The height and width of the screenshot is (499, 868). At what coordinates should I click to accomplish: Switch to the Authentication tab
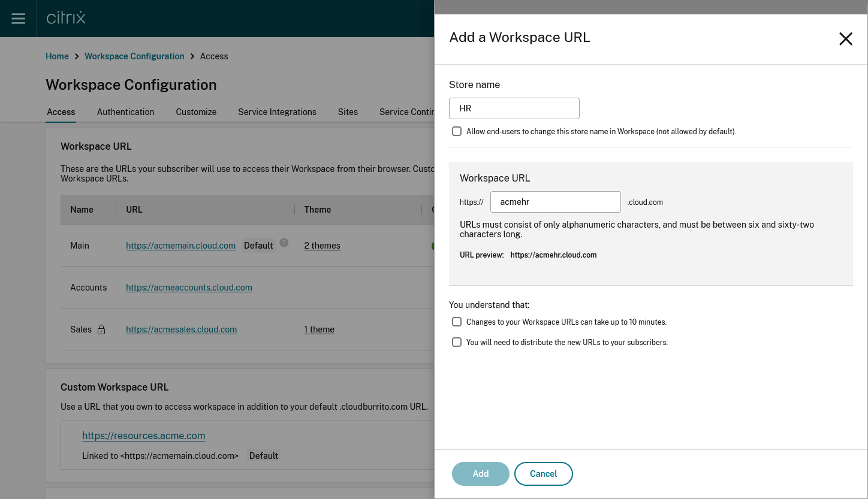click(x=125, y=112)
